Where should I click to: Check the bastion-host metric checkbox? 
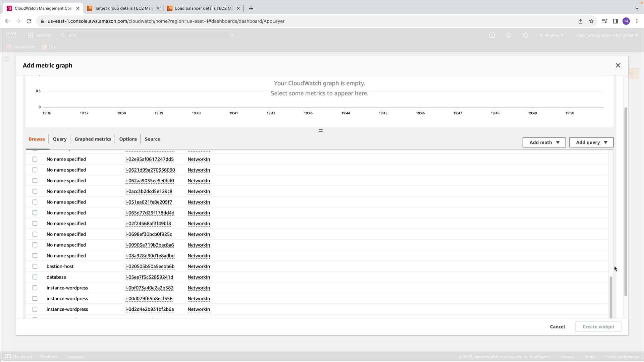point(35,266)
